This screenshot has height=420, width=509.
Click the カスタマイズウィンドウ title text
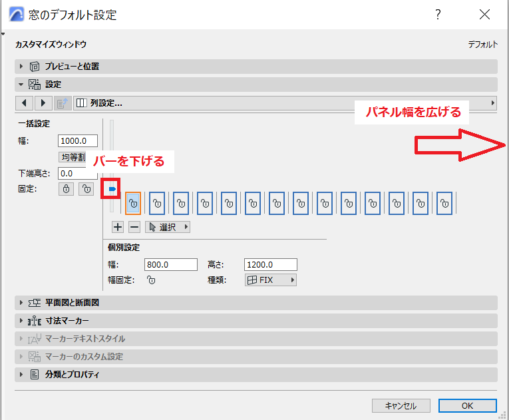coord(51,45)
